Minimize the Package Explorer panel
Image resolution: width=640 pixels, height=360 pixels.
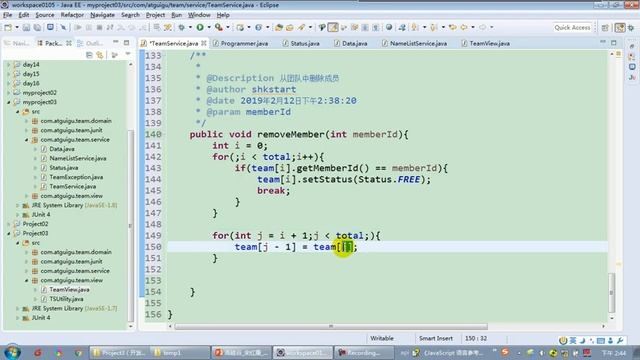pos(116,42)
